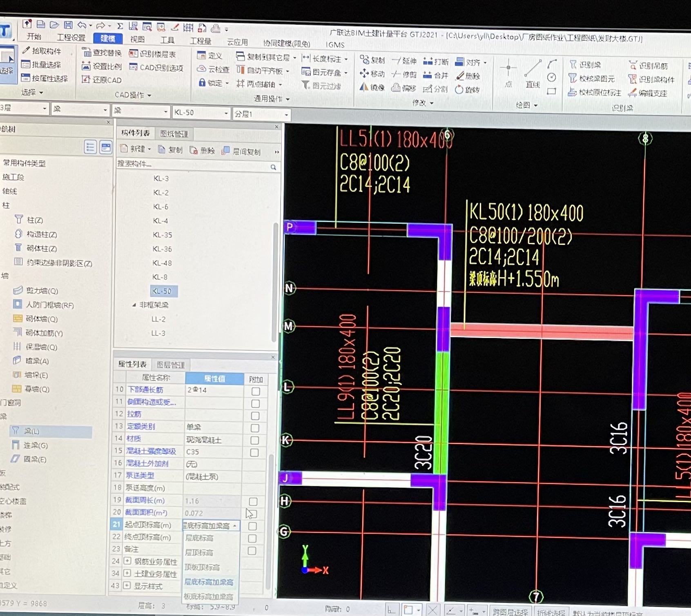Toggle 附加 checkbox for 混凝土强度等级 row

(254, 453)
